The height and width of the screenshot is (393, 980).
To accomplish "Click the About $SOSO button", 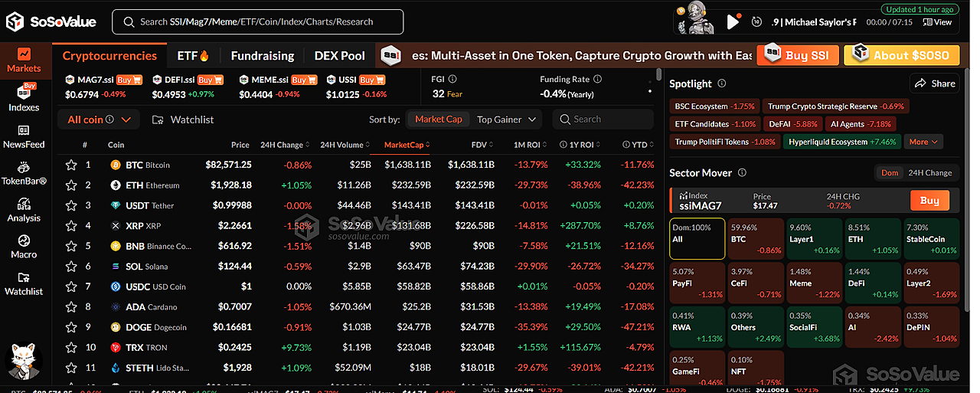I will coord(901,55).
